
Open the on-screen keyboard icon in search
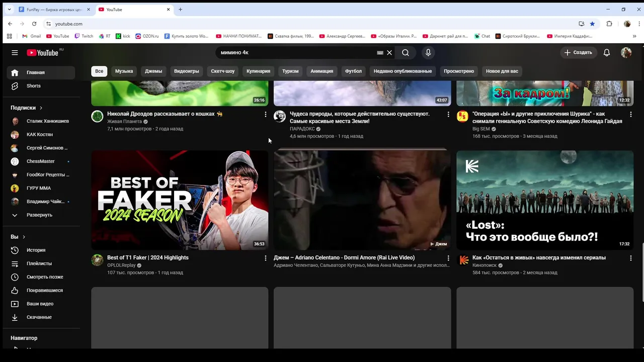[x=380, y=53]
